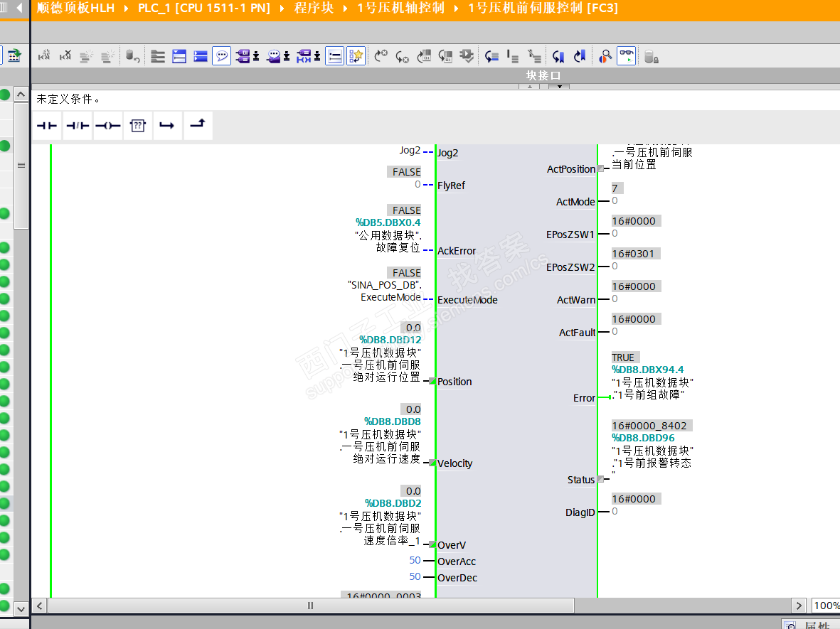840x629 pixels.
Task: Open the 顺德顶板HLH breadcrumb
Action: tap(75, 8)
